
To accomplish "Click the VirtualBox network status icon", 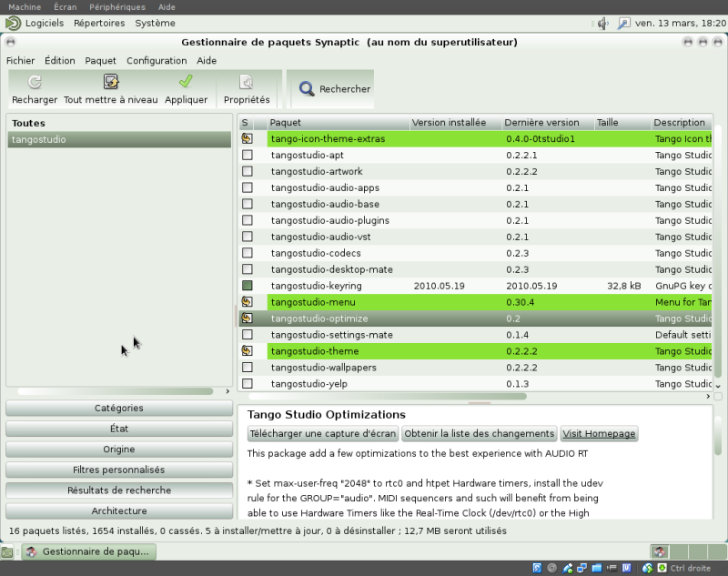I will [581, 568].
